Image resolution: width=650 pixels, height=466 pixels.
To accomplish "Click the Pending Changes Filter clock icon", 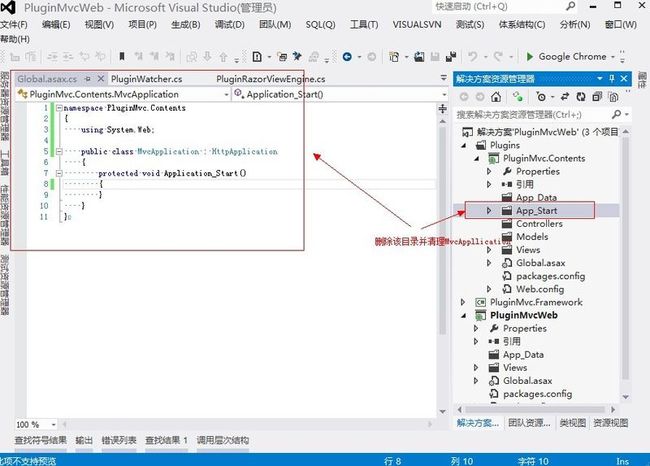I will click(x=541, y=97).
